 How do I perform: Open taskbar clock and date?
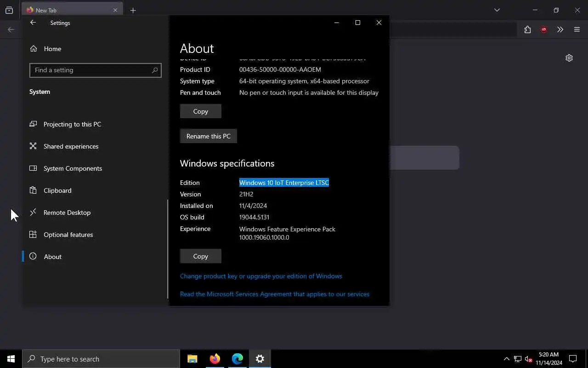point(549,359)
